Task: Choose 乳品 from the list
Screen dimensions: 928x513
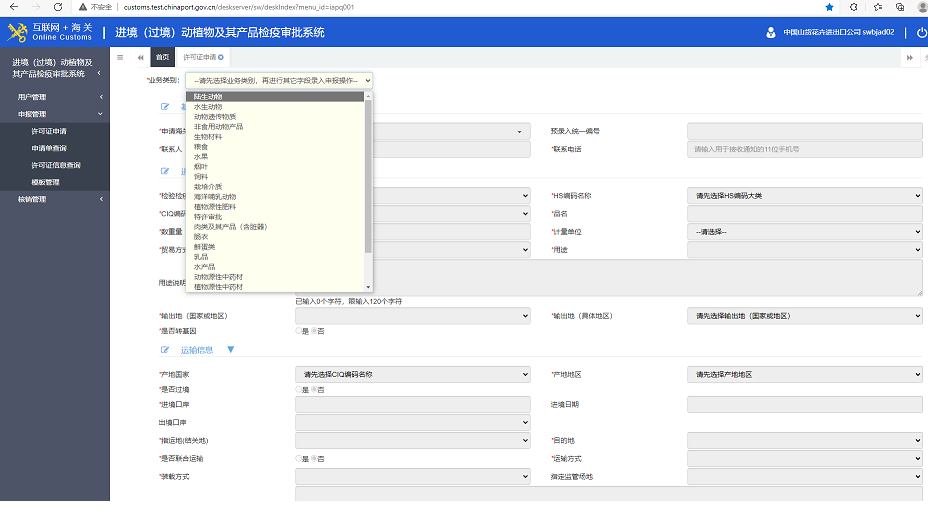Action: pos(275,257)
